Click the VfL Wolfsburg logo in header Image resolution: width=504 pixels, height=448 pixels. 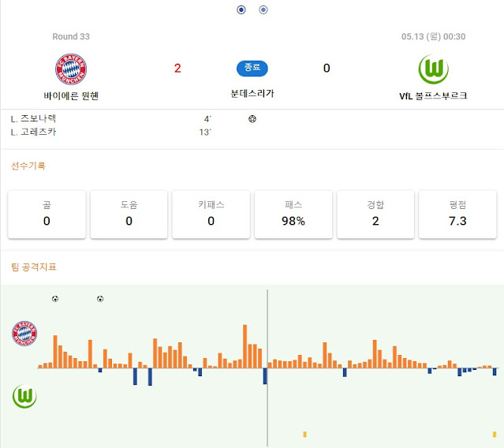pyautogui.click(x=433, y=69)
